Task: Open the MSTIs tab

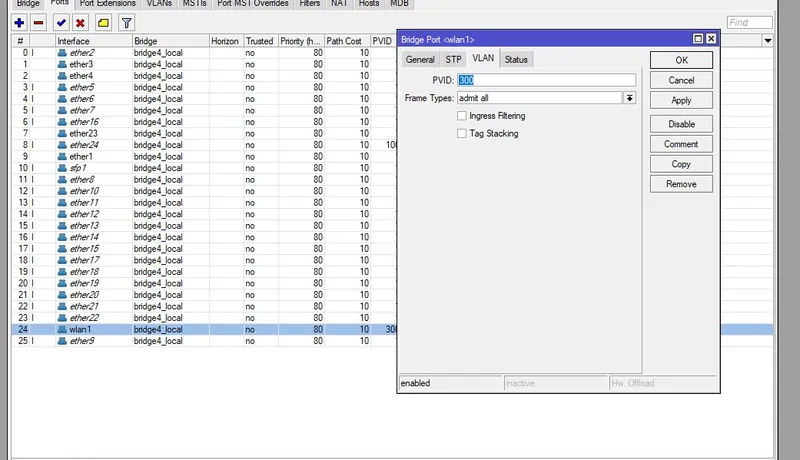Action: (x=194, y=4)
